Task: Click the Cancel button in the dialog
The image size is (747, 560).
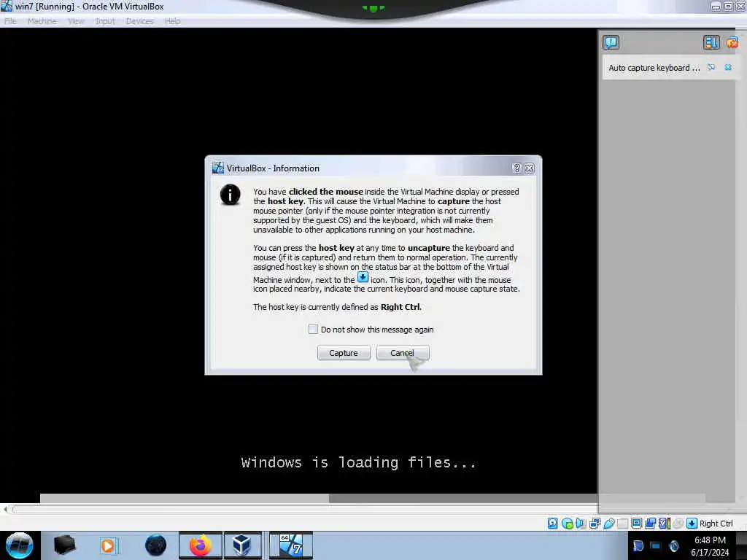Action: (x=403, y=353)
